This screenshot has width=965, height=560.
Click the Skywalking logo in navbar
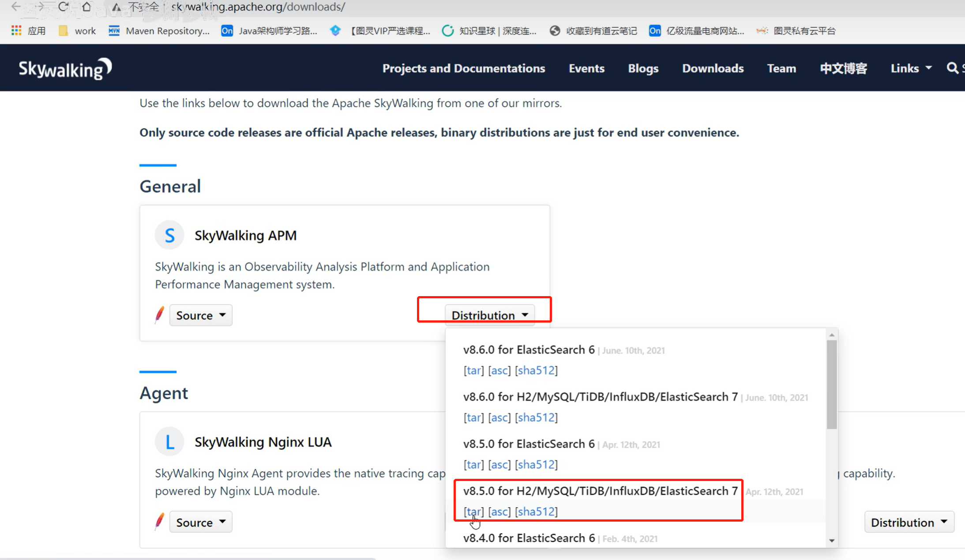click(65, 69)
